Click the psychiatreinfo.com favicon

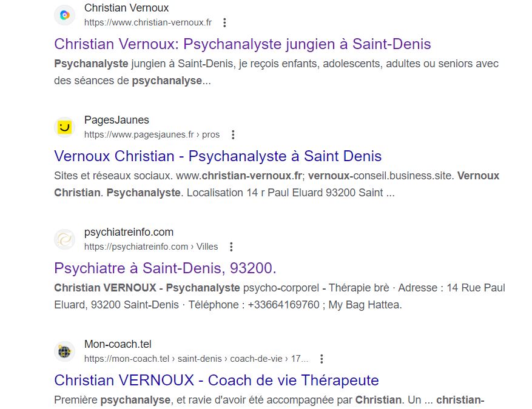tap(64, 239)
